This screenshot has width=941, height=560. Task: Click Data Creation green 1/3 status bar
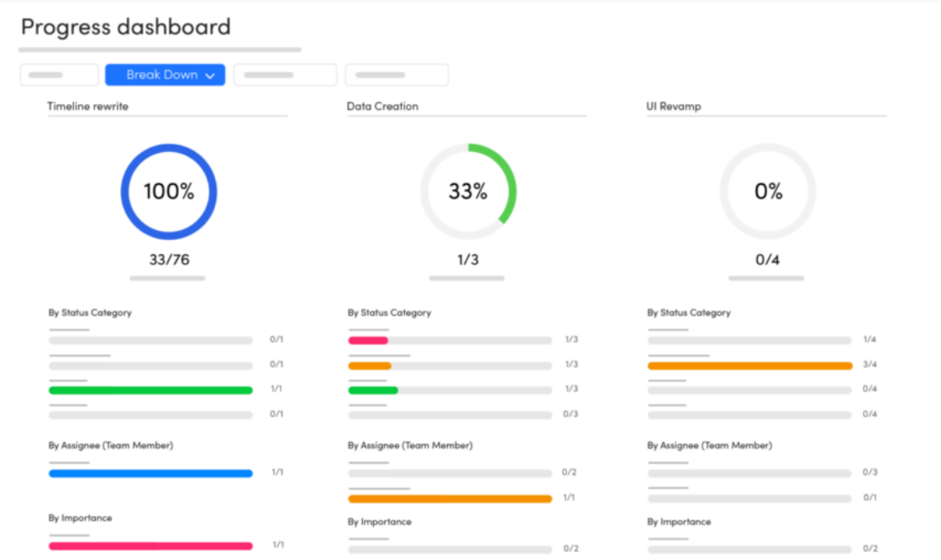click(373, 390)
